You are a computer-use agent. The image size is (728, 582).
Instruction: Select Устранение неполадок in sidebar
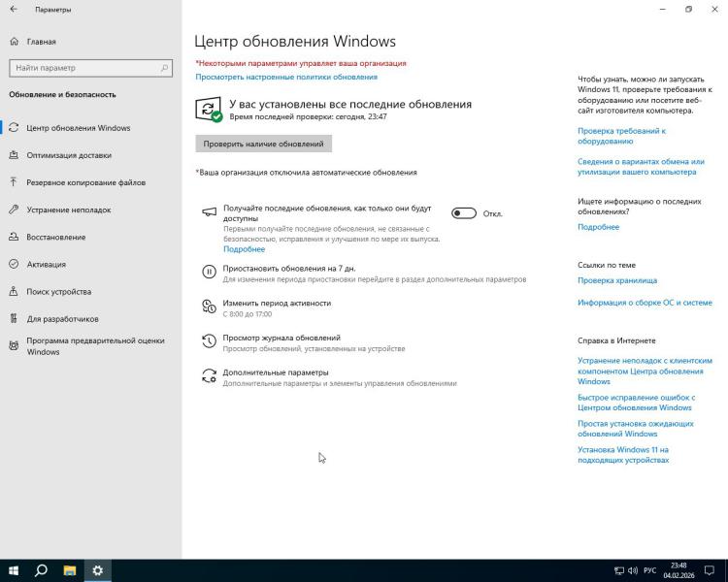[68, 210]
